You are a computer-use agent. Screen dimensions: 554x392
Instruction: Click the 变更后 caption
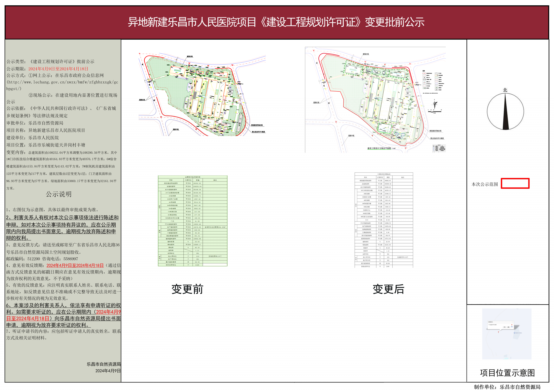388,289
